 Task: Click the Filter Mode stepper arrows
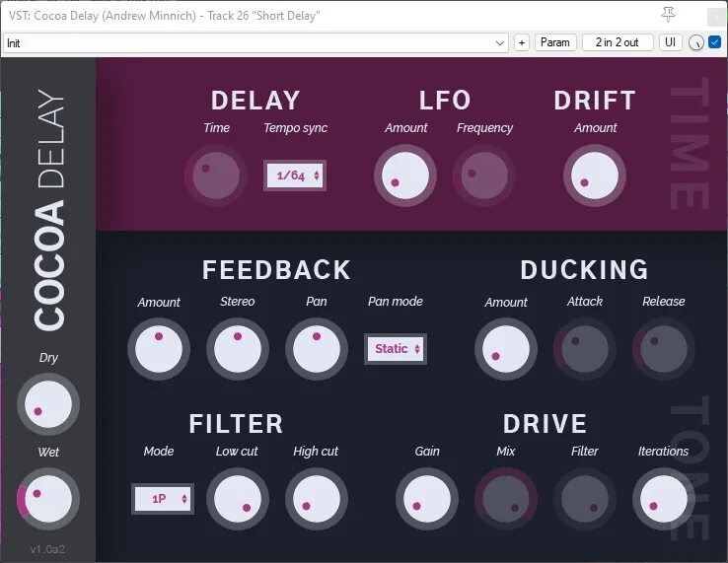click(x=184, y=499)
